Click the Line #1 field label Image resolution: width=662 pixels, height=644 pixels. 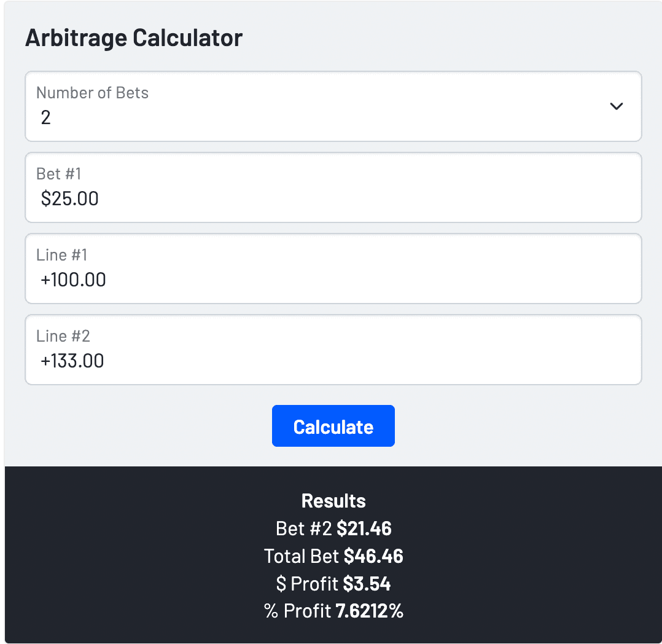[62, 255]
